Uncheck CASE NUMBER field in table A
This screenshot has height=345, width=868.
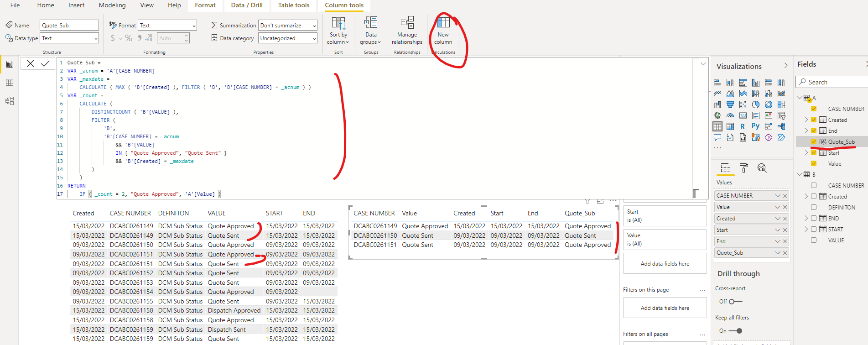814,109
